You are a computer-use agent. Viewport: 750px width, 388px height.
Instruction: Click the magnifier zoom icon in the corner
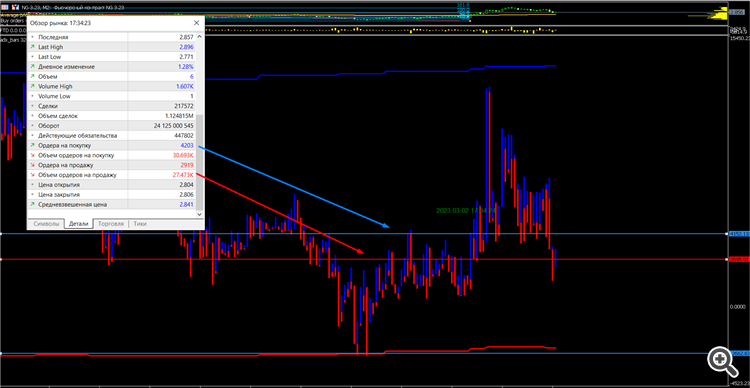coord(722,361)
